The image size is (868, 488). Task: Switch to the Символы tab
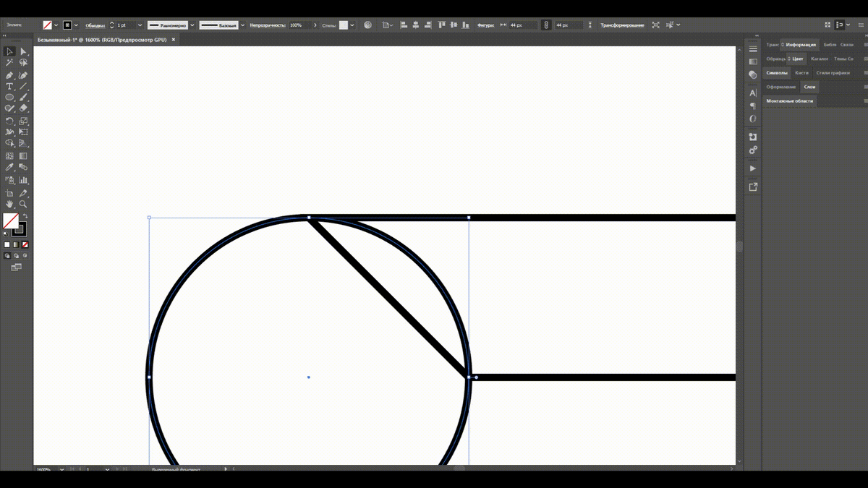coord(777,73)
